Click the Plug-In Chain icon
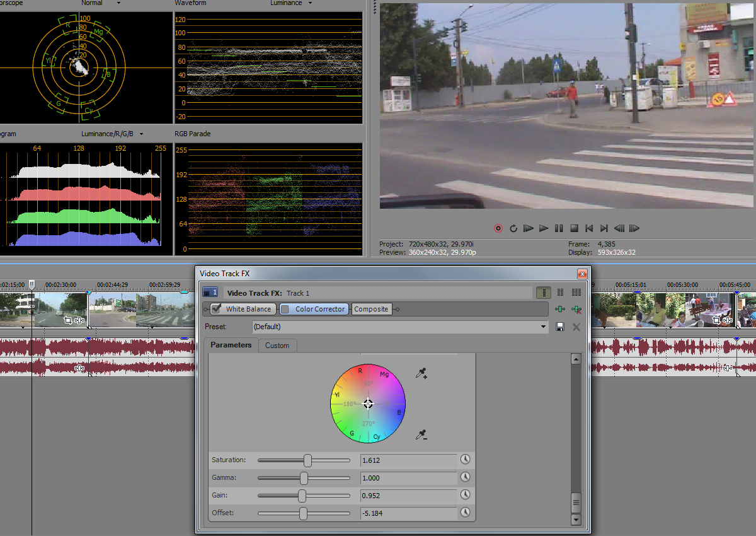 coord(559,309)
